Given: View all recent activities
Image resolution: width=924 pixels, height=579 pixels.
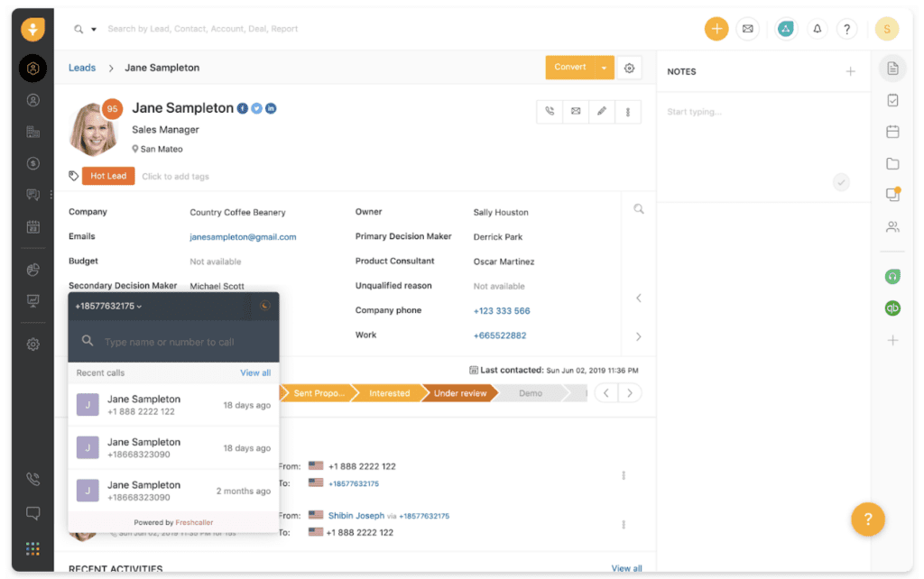Looking at the screenshot, I should (x=626, y=568).
